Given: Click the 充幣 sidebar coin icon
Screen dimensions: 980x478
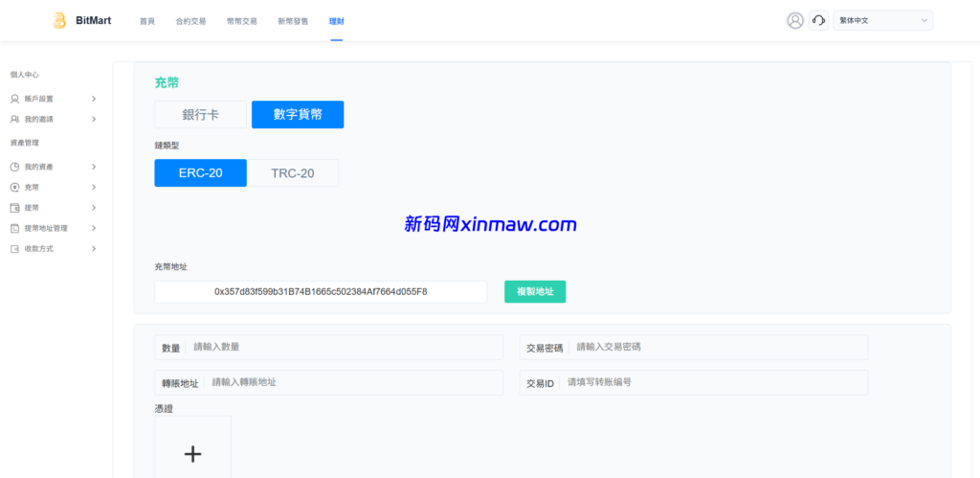Looking at the screenshot, I should pos(15,187).
